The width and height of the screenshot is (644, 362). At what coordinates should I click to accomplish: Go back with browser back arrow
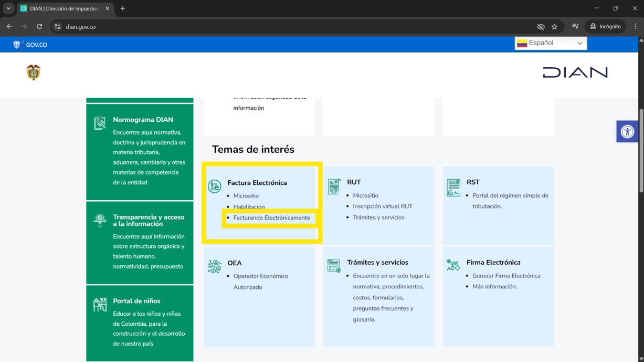pyautogui.click(x=9, y=26)
